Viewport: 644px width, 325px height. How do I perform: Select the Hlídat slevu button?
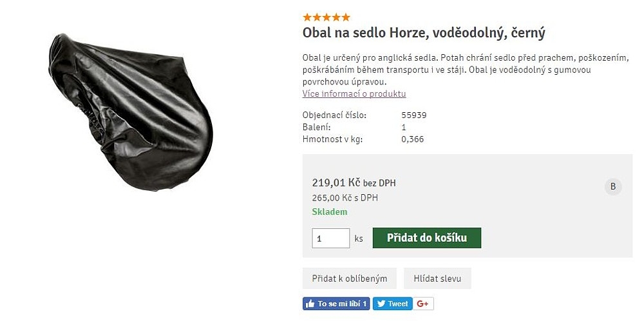tap(437, 279)
